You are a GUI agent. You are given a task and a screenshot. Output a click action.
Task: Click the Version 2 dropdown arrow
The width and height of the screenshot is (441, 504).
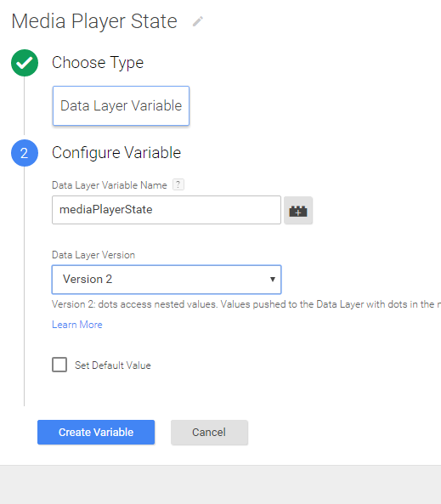tap(273, 279)
